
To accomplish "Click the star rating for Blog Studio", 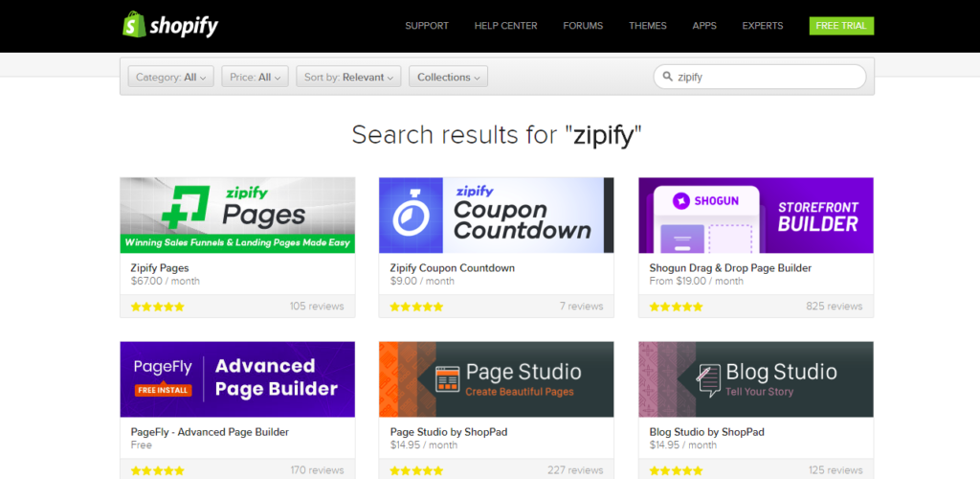I will click(x=677, y=470).
